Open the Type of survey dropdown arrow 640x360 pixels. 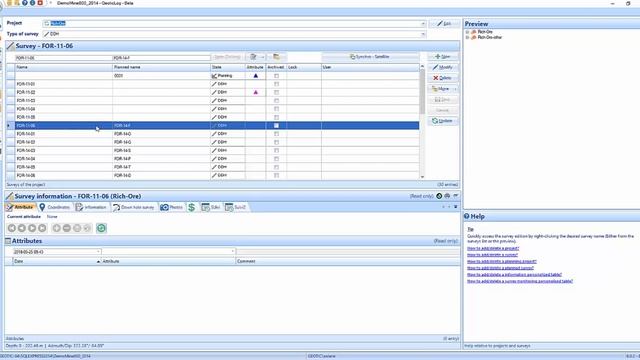[423, 34]
